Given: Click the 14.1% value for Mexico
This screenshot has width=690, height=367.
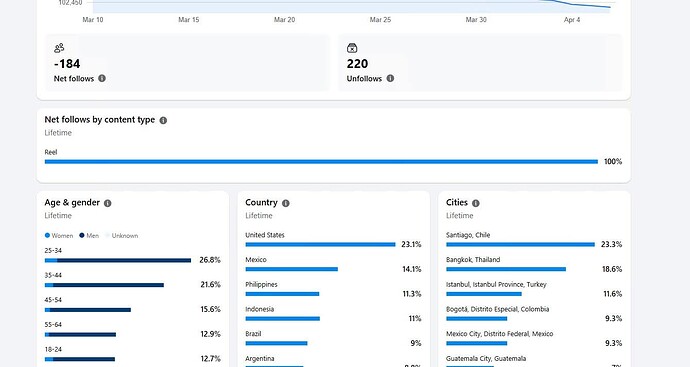Looking at the screenshot, I should coord(412,269).
